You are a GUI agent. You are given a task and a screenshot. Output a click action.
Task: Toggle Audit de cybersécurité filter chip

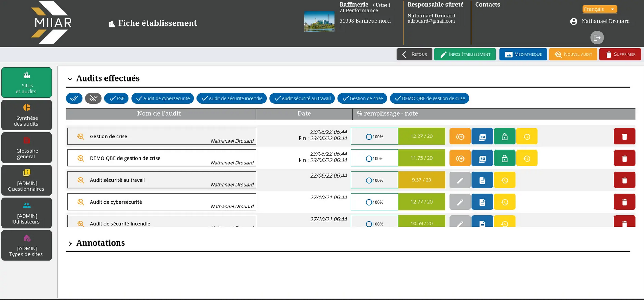pos(163,98)
